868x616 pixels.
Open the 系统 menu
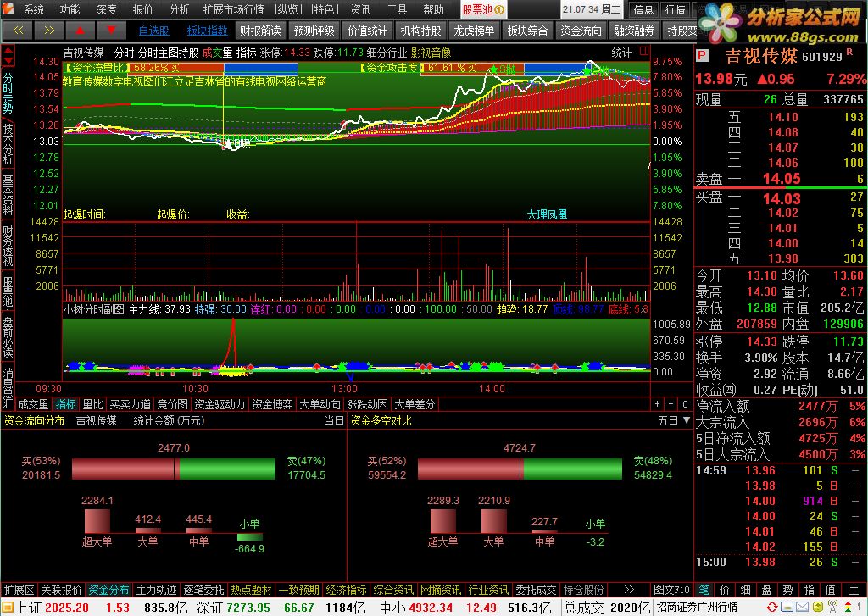click(x=34, y=10)
